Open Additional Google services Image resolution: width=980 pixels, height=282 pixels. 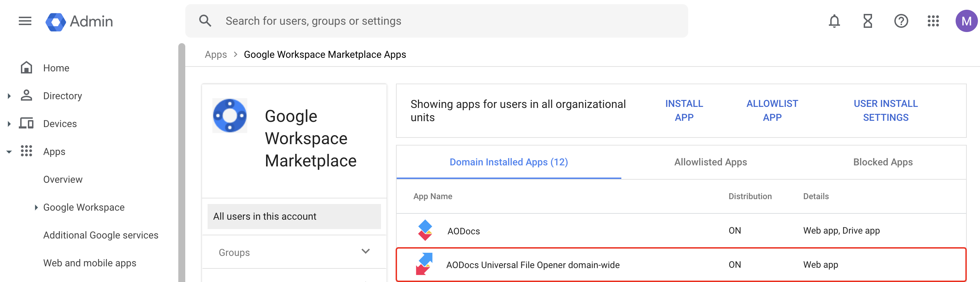(x=101, y=235)
